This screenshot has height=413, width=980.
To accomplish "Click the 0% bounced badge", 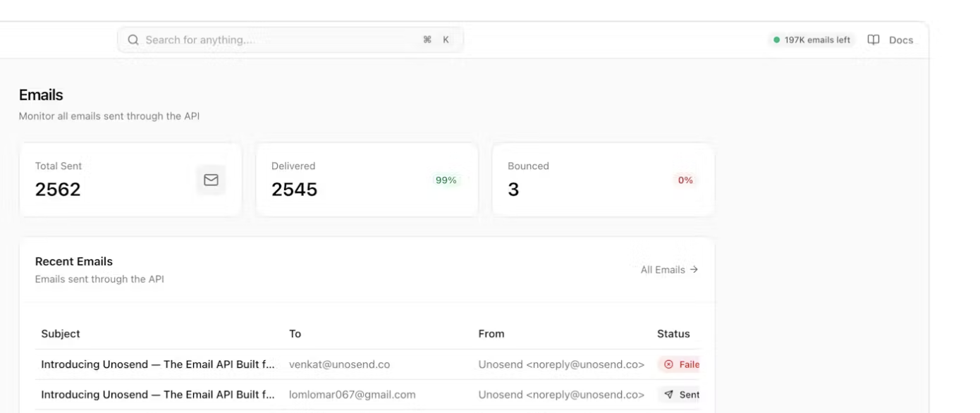I will click(685, 180).
